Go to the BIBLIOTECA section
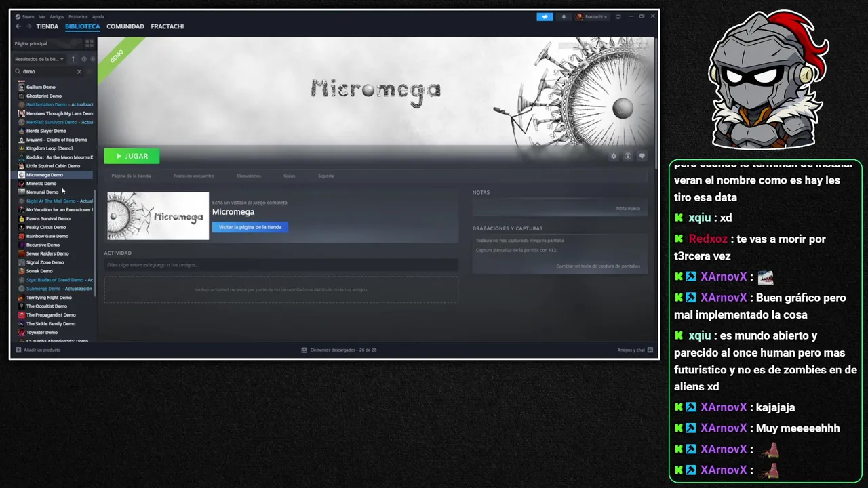 (x=83, y=26)
